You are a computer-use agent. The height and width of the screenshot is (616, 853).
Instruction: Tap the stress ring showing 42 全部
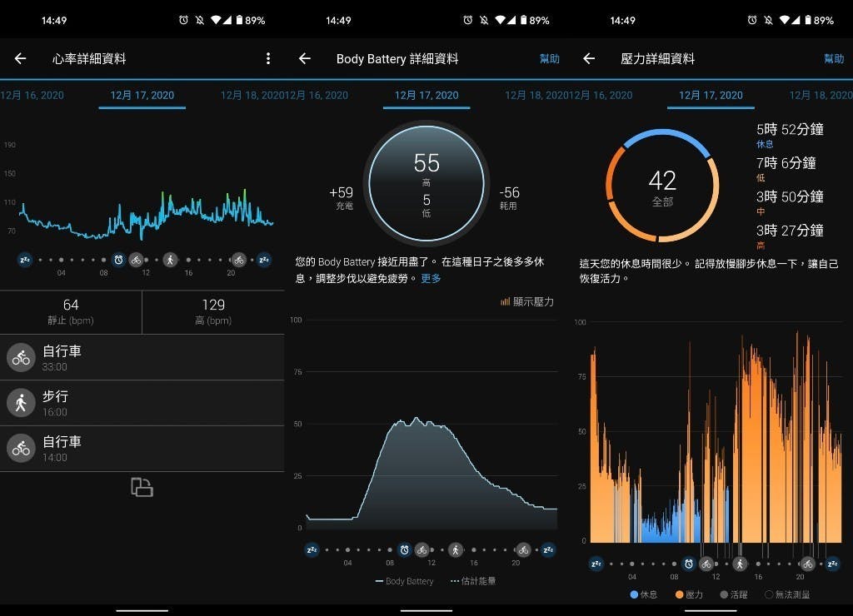point(662,186)
